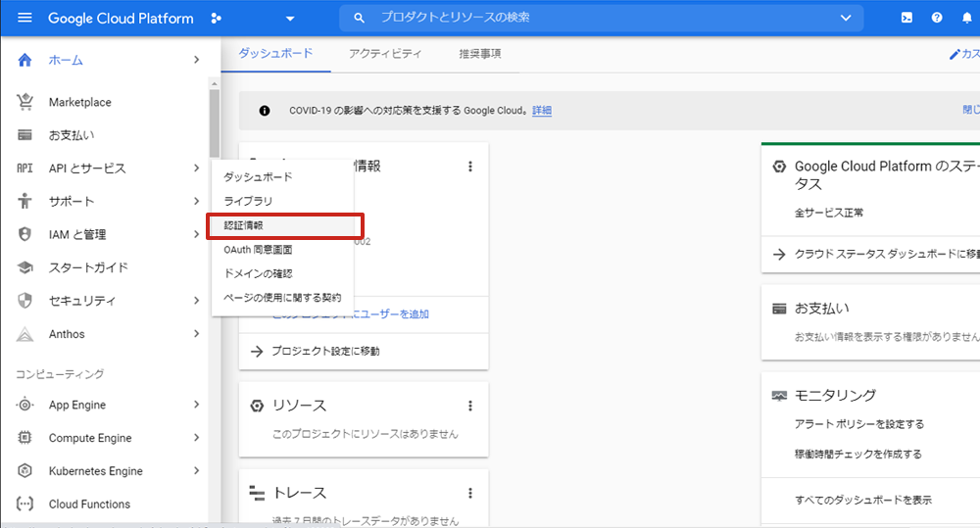This screenshot has height=528, width=980.
Task: Click the Marketplace cart icon
Action: pos(25,102)
